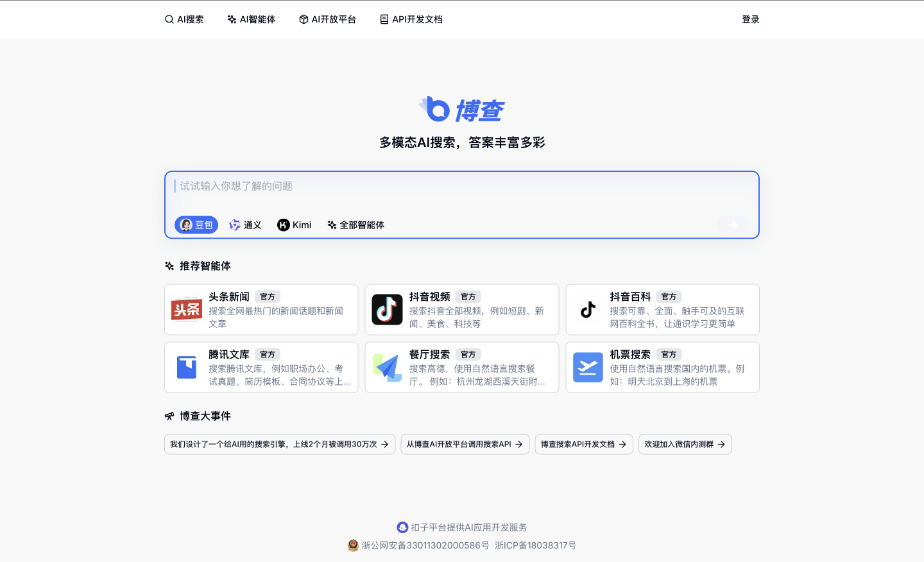Click the 登录 login link
This screenshot has height=562, width=924.
coord(751,19)
